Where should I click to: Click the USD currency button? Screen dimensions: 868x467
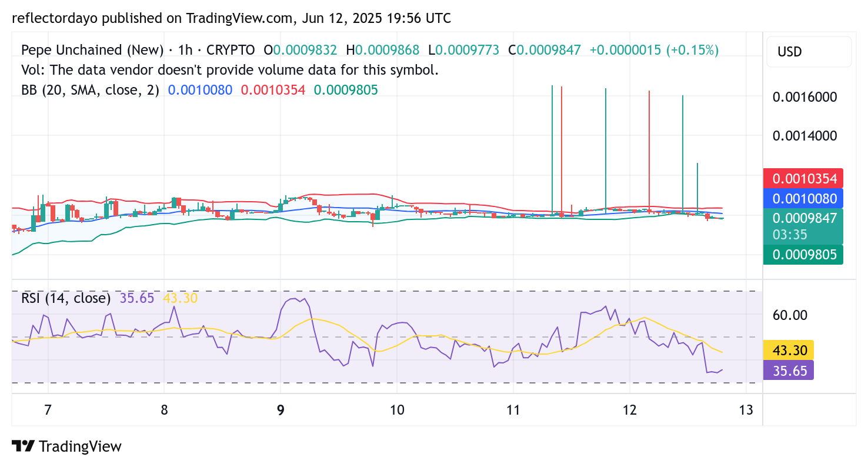coord(809,52)
